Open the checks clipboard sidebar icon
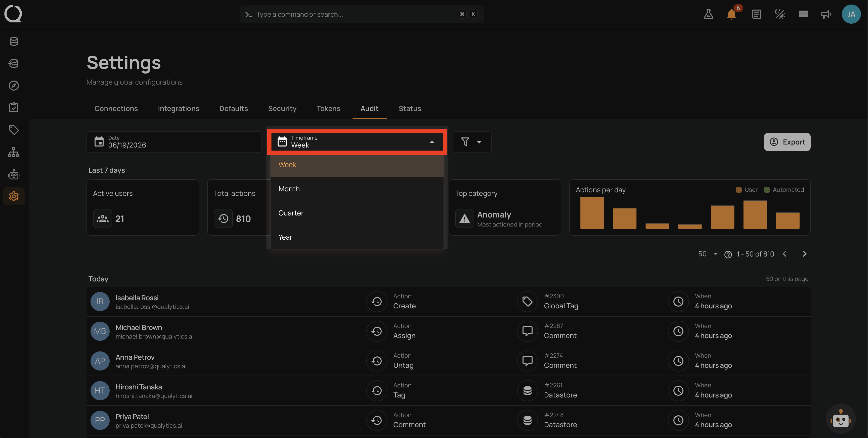868x438 pixels. pyautogui.click(x=14, y=108)
